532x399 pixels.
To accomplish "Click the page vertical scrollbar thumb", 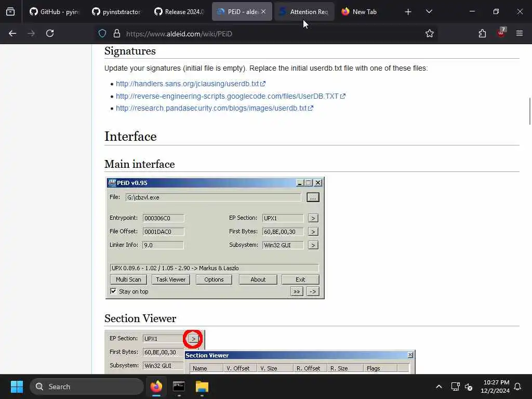I will click(529, 111).
